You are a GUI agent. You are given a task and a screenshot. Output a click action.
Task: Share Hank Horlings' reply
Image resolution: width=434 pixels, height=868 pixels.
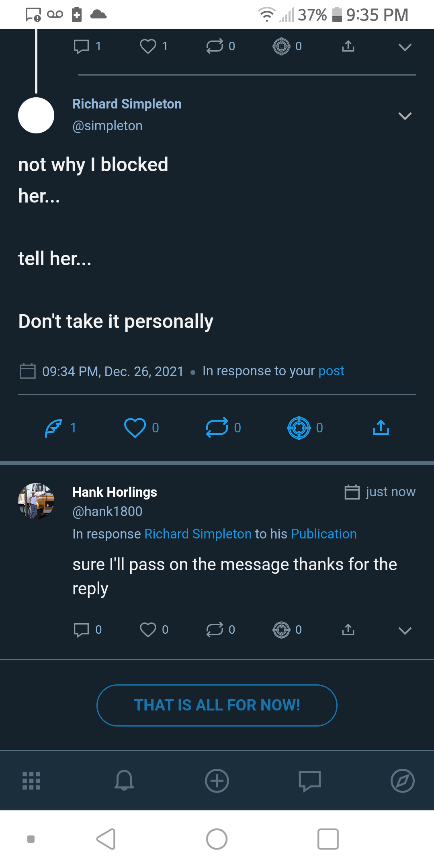(348, 630)
